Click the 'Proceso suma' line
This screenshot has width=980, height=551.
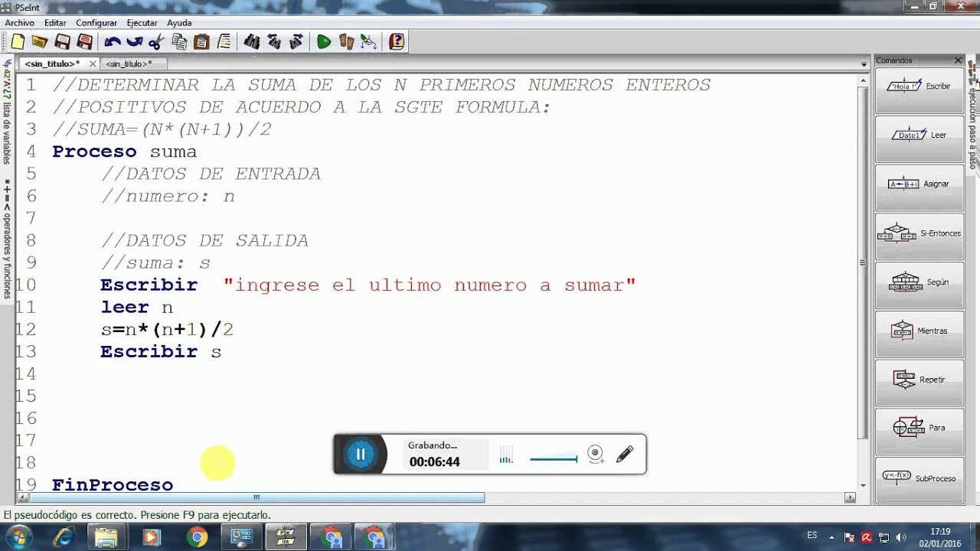124,152
